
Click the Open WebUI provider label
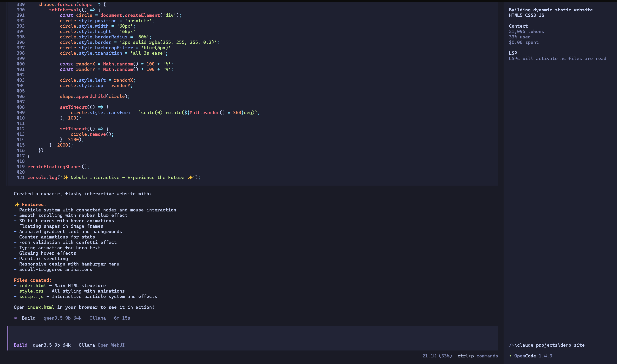pyautogui.click(x=111, y=345)
